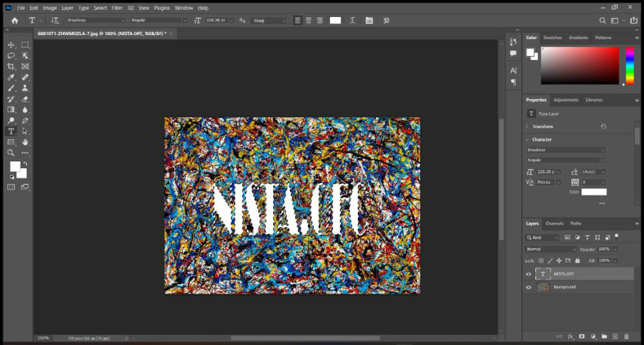The image size is (644, 345).
Task: Select the Spot Healing Brush tool
Action: (x=25, y=77)
